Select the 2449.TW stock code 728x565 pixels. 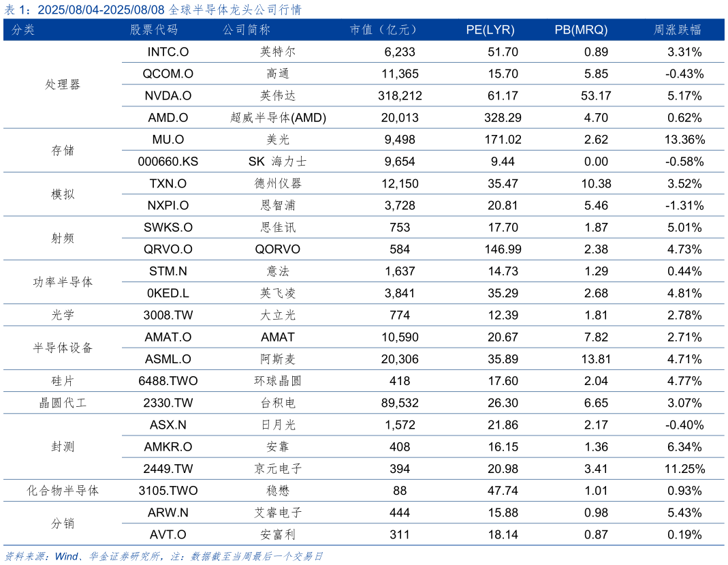coord(168,469)
